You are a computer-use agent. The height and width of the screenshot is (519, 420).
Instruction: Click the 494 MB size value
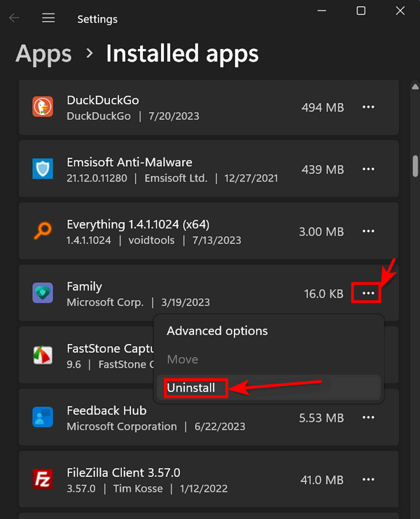pyautogui.click(x=323, y=108)
